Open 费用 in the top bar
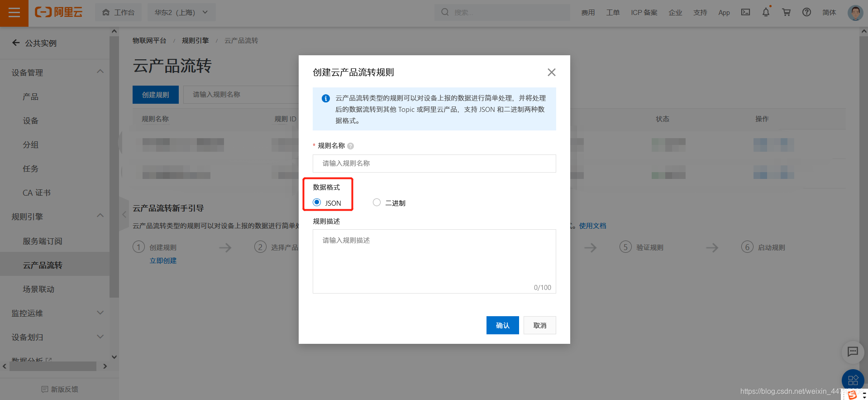The image size is (868, 400). tap(588, 12)
